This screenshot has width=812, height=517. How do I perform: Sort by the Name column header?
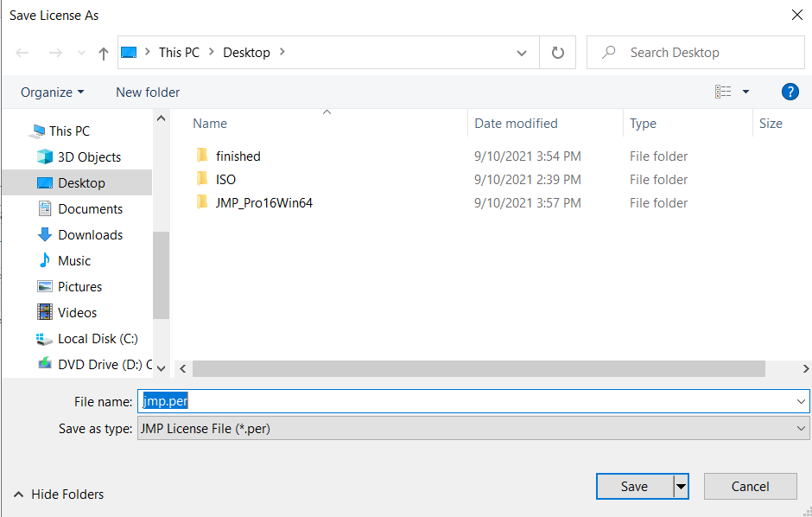coord(210,124)
